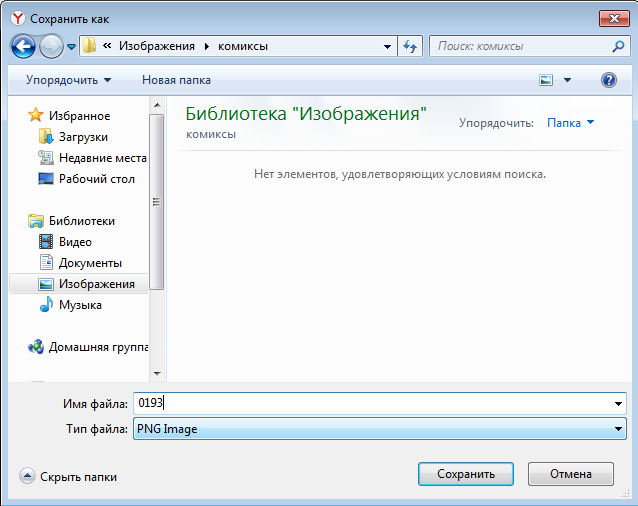Click the Документы page icon
Viewport: 638px width, 506px height.
pyautogui.click(x=46, y=262)
